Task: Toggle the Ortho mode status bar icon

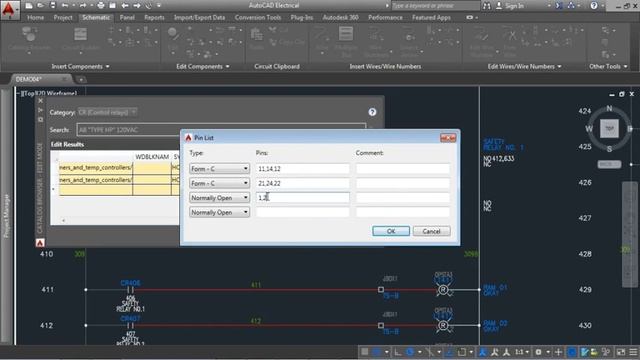Action: (x=397, y=351)
